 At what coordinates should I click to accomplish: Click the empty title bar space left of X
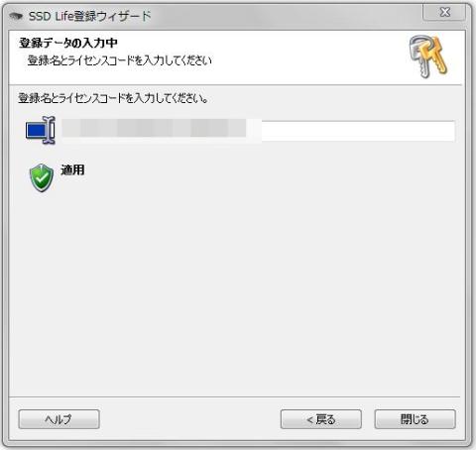[285, 16]
